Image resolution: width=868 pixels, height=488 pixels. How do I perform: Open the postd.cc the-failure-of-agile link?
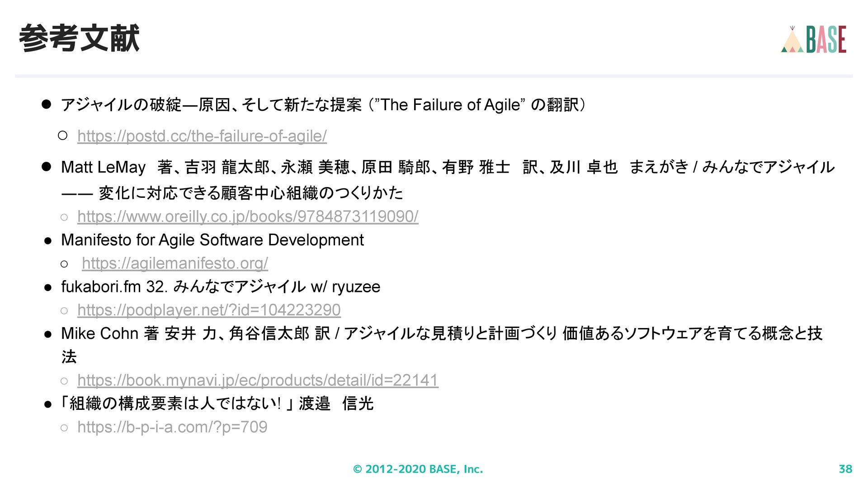[x=202, y=136]
